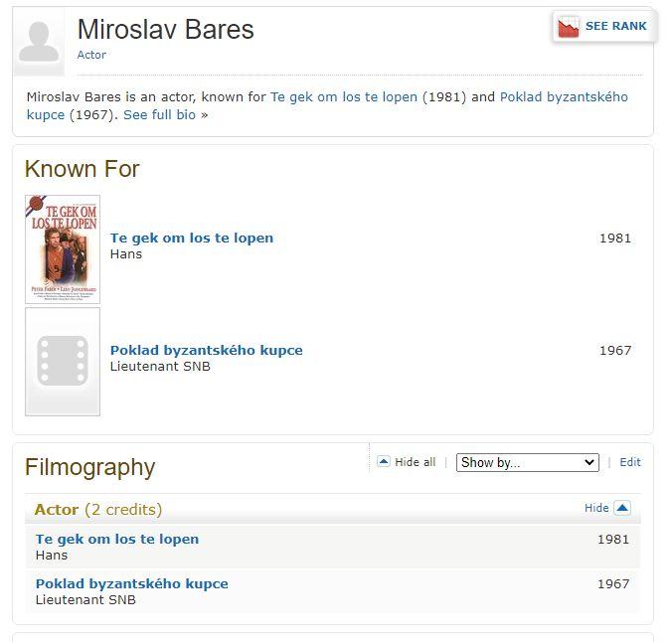672x642 pixels.
Task: Click the SEE RANK button
Action: pos(604,27)
